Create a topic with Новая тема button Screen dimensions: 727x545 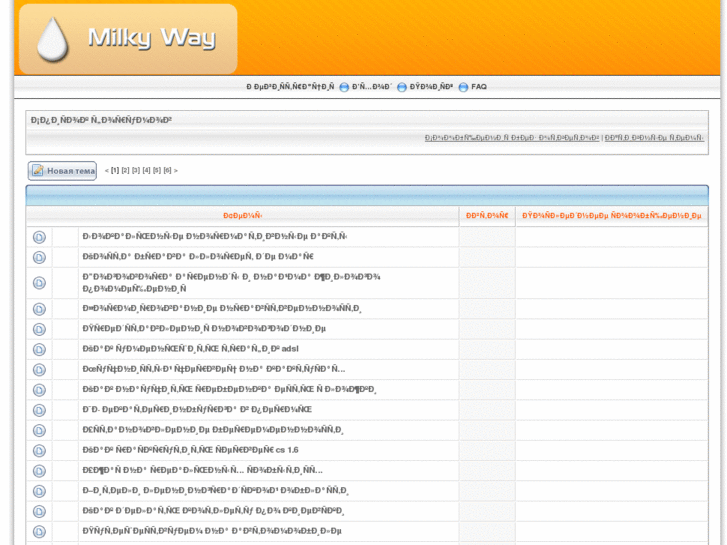(x=62, y=171)
